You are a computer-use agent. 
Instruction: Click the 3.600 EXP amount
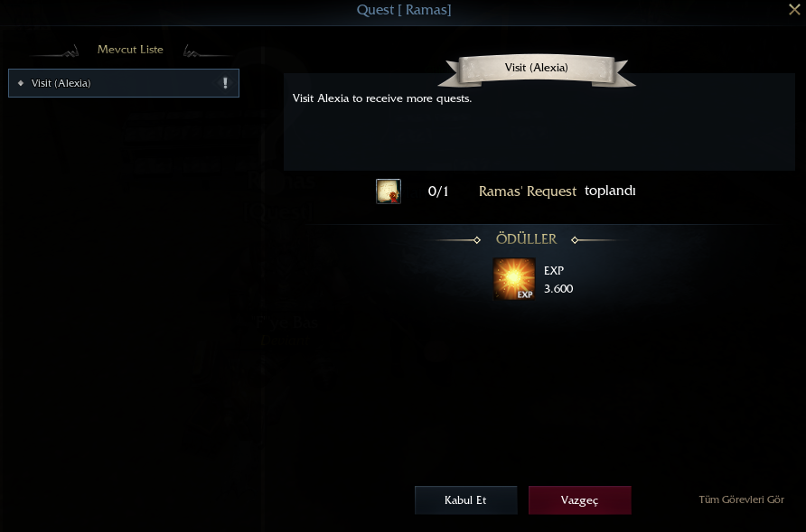click(558, 289)
